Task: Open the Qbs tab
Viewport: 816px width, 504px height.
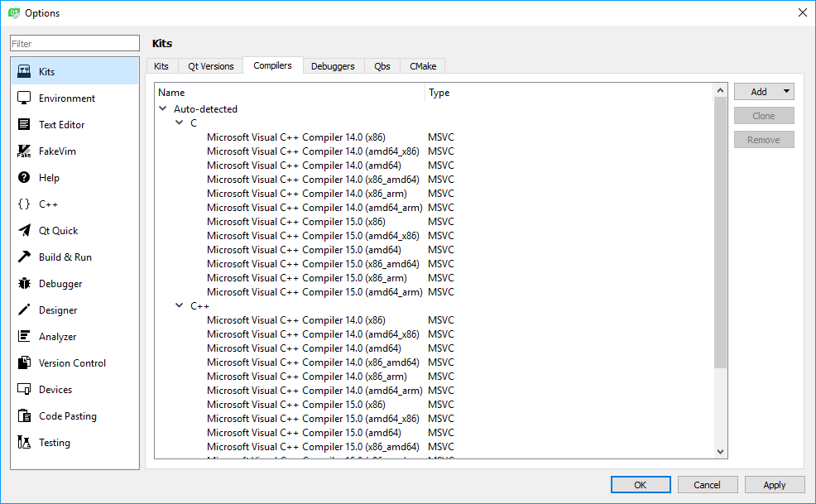Action: (x=382, y=66)
